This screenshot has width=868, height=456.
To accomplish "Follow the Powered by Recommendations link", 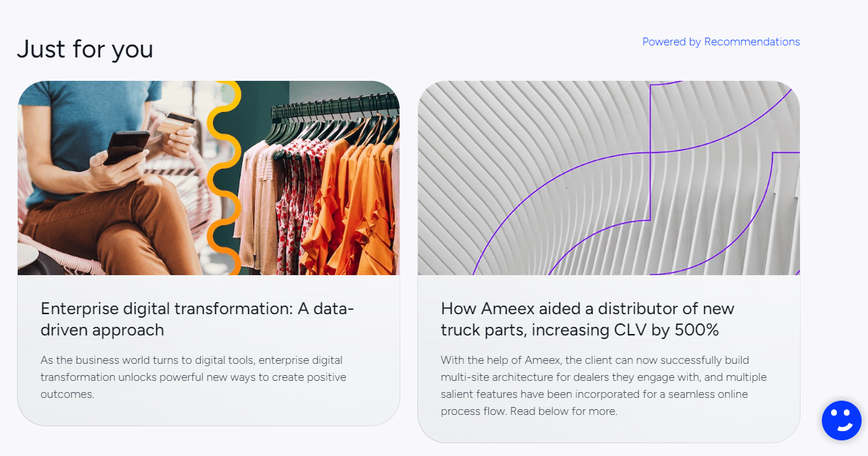I will [721, 42].
